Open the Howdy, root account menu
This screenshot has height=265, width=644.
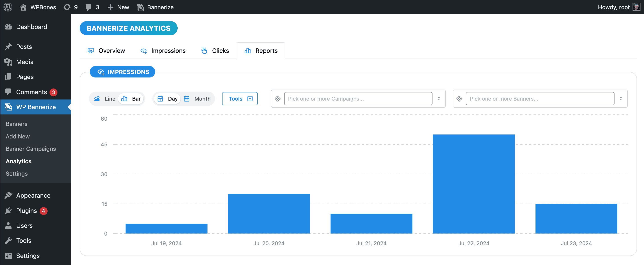[618, 7]
